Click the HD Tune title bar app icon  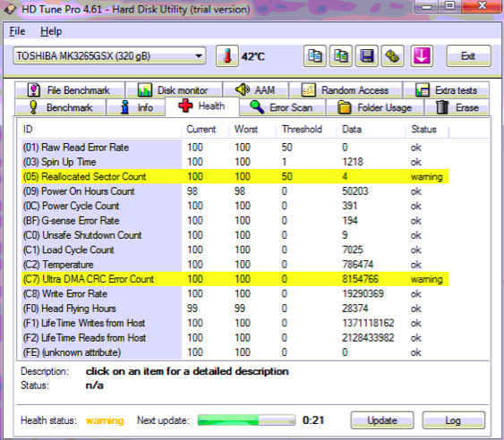pos(10,9)
